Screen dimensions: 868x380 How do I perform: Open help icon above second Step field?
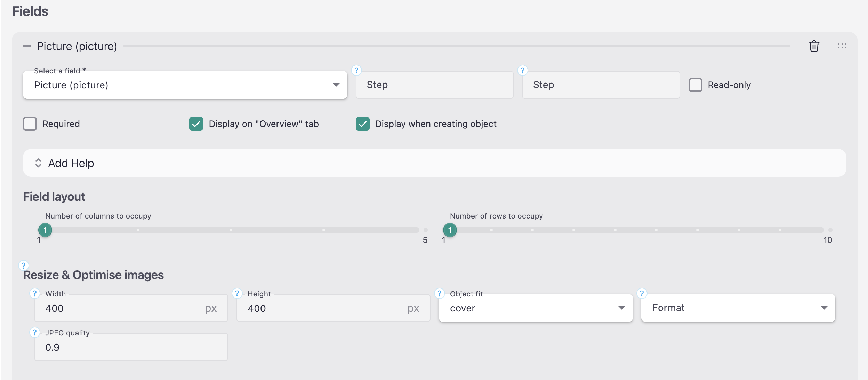point(522,70)
